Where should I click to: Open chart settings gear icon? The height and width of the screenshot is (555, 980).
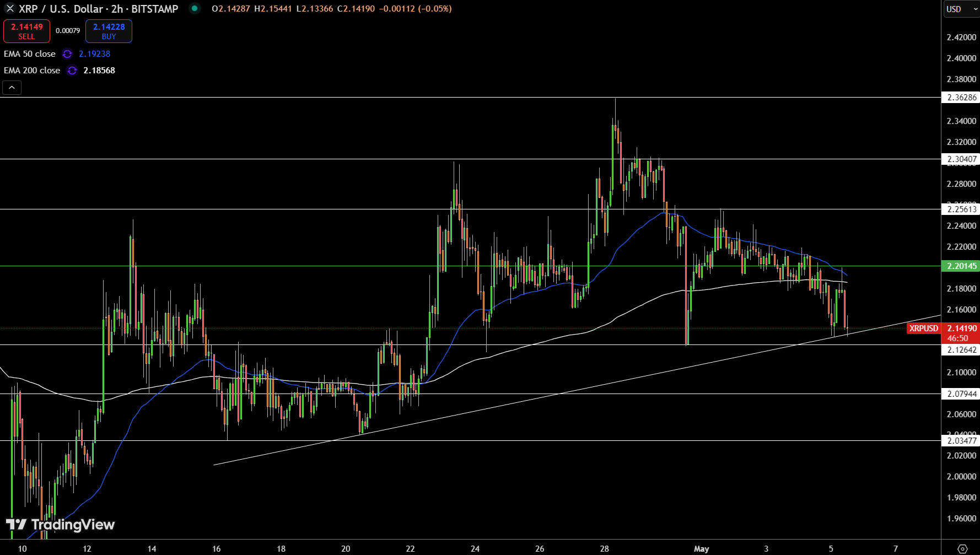coord(962,548)
